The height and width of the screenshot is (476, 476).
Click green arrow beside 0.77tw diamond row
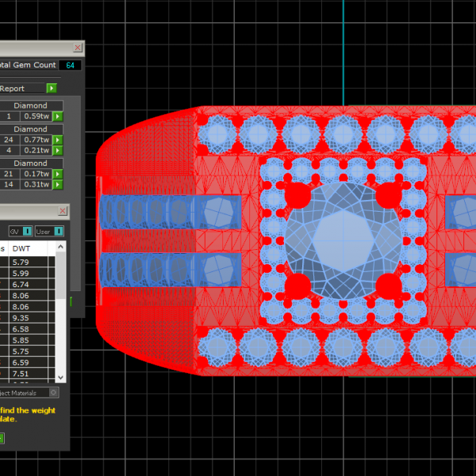pyautogui.click(x=57, y=140)
